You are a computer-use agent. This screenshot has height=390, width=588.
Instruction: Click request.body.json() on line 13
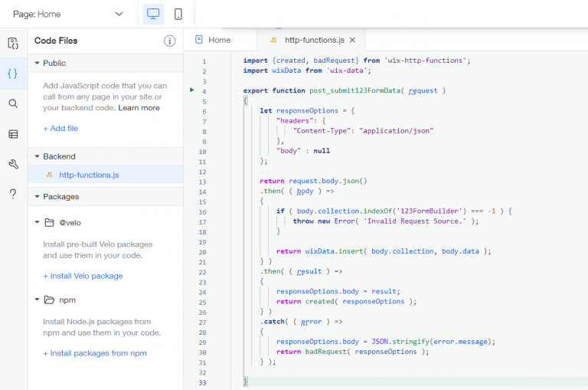328,181
